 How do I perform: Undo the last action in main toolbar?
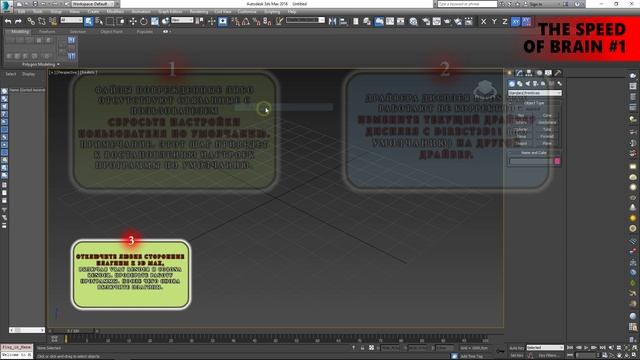pyautogui.click(x=8, y=21)
